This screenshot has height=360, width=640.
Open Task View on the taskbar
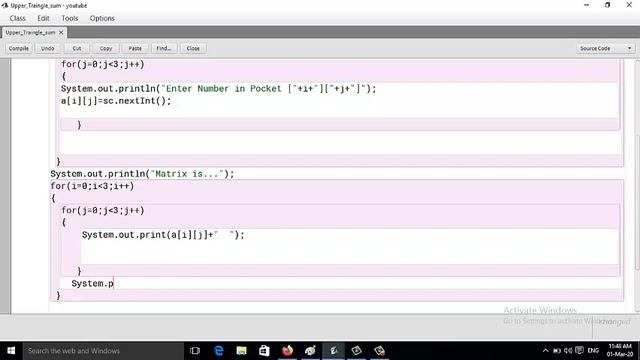click(x=195, y=351)
